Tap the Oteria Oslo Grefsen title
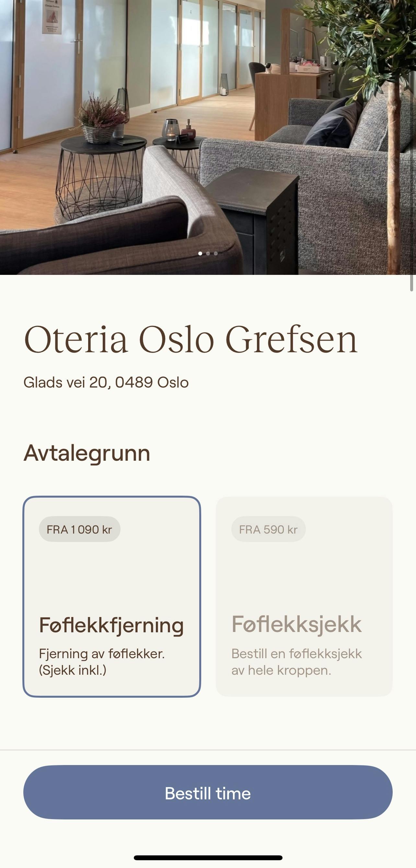The image size is (416, 868). [x=191, y=340]
